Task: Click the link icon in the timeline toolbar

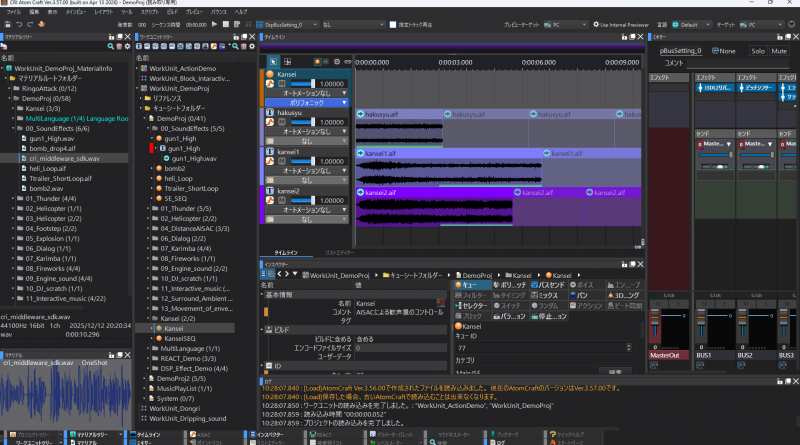Action: tap(347, 62)
